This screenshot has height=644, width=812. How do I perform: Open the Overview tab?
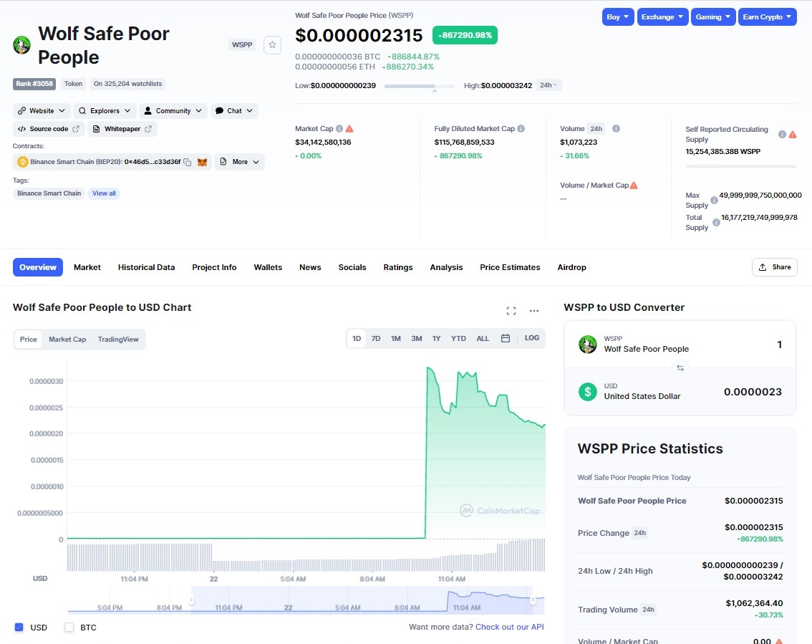coord(38,267)
